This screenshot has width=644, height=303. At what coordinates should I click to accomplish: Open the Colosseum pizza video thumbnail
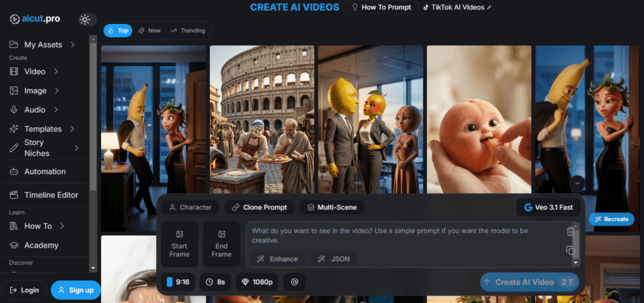(x=262, y=119)
